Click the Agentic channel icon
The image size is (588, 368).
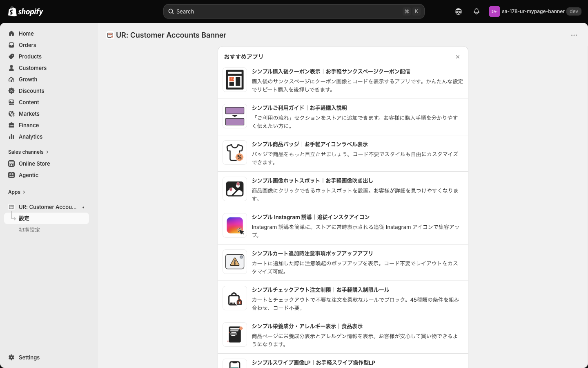click(11, 175)
